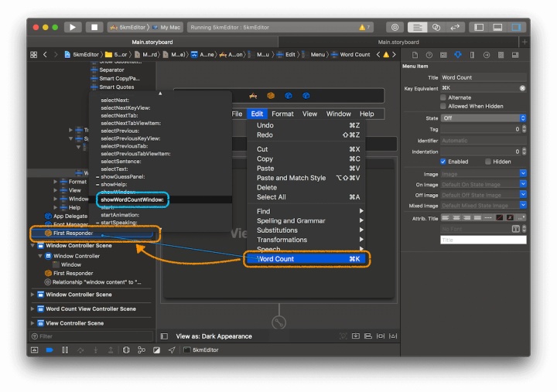557x392 pixels.
Task: Open the Attributes inspector
Action: [x=458, y=55]
